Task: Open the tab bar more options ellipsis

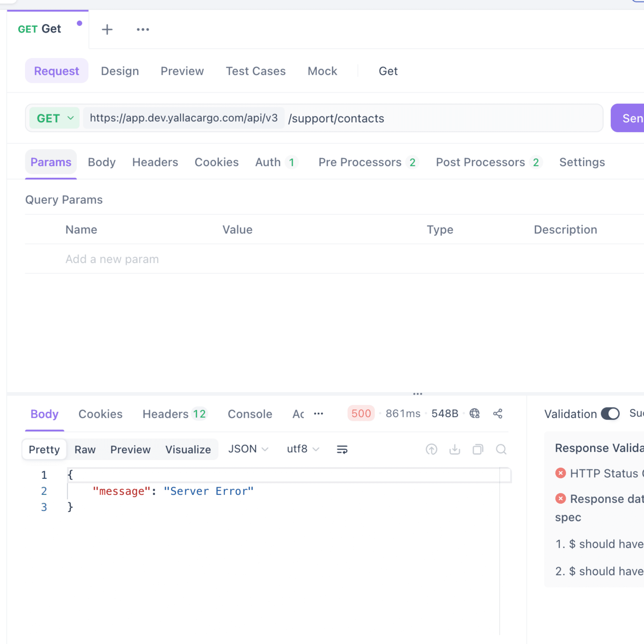Action: [x=143, y=29]
